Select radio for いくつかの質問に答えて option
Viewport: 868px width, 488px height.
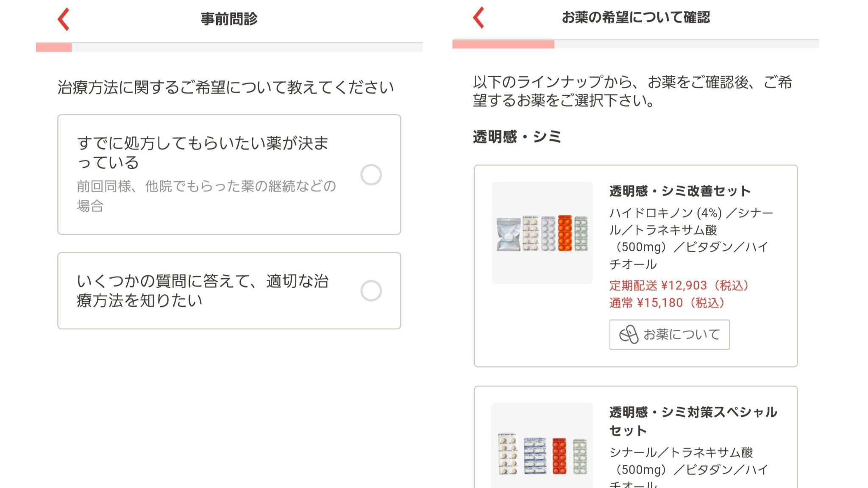371,291
